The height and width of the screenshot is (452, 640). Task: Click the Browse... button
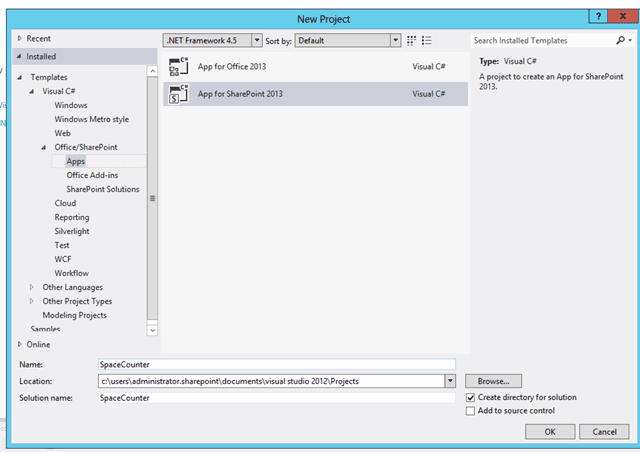pos(493,381)
